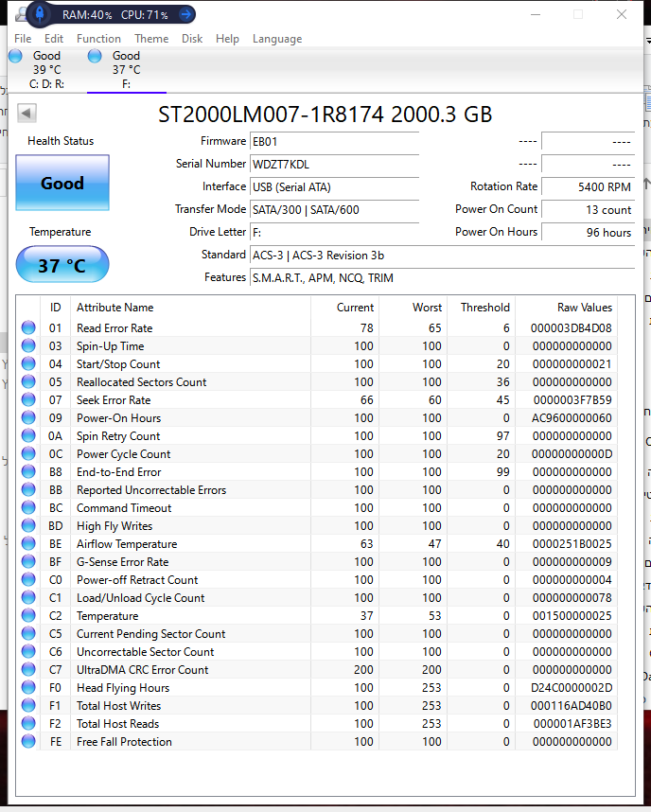
Task: Click the drive title ST2000LM007-1R8174 2000.3 GB
Action: pos(325,115)
